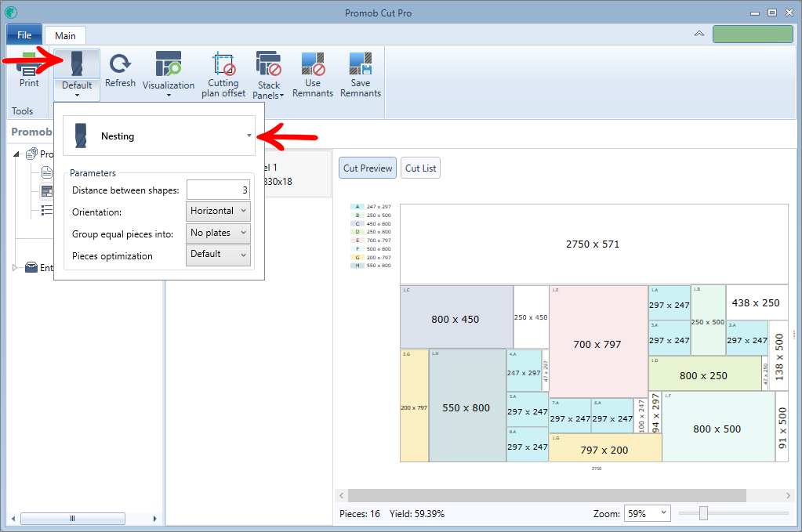Select the list icon in the project tree
The width and height of the screenshot is (802, 532).
46,210
